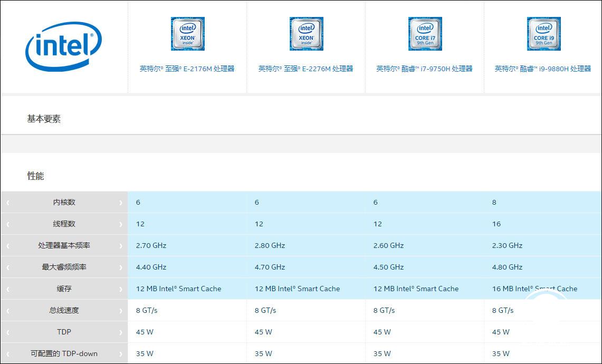
Task: Go to 酷睿 i7-9750H 处理器 page
Action: [424, 69]
